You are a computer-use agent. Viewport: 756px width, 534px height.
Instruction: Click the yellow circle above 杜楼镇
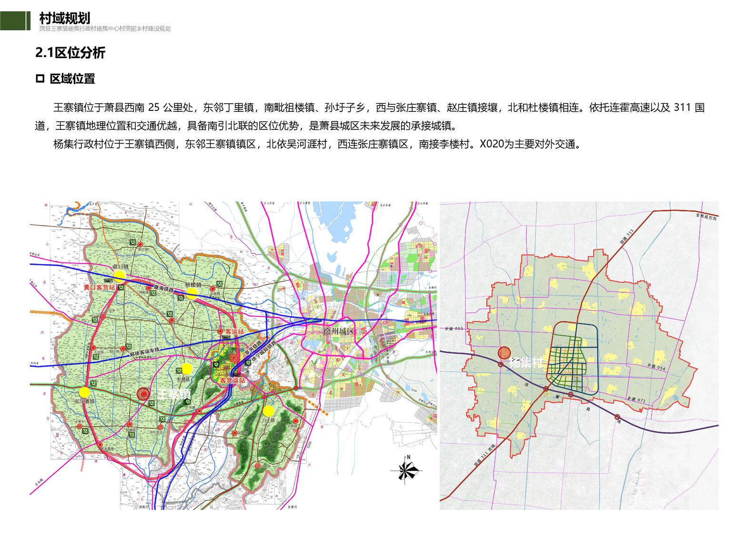tap(187, 368)
